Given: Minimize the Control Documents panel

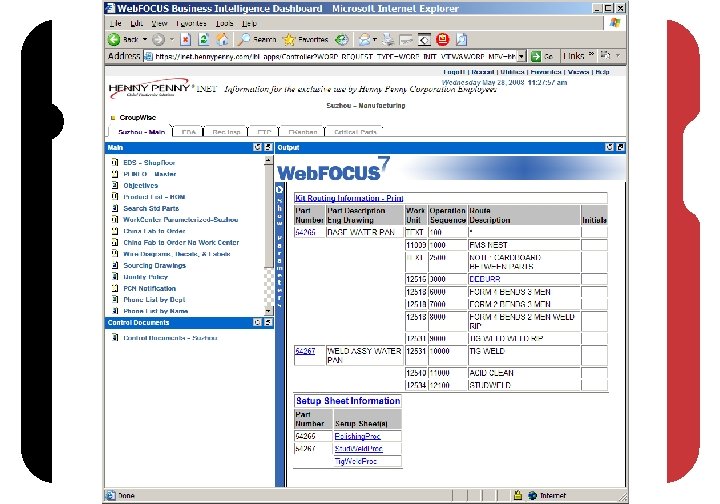Looking at the screenshot, I should [x=268, y=323].
